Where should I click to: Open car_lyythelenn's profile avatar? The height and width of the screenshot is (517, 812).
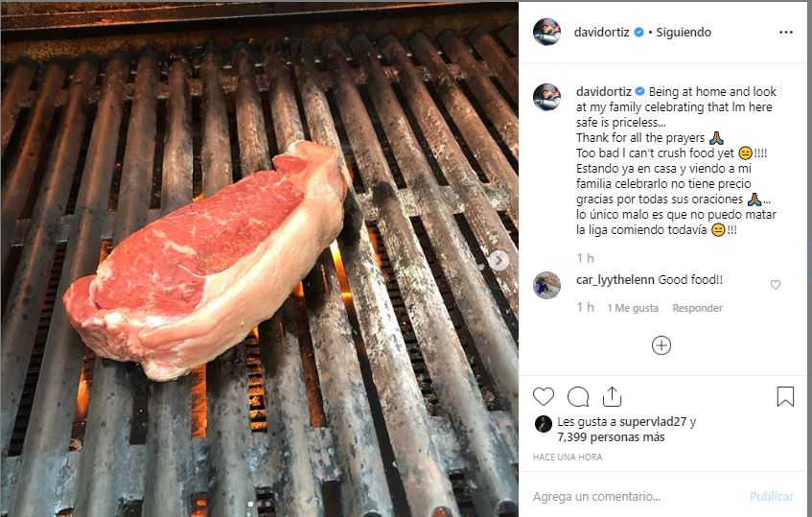coord(546,285)
